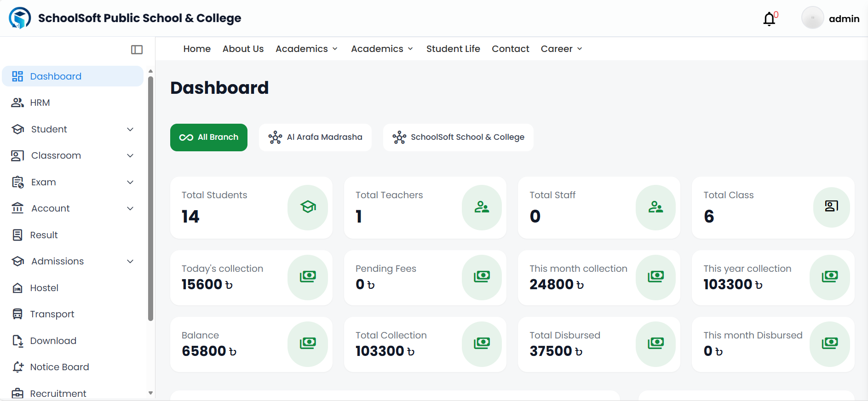Click the sidebar vertical scrollbar
868x401 pixels.
150,198
